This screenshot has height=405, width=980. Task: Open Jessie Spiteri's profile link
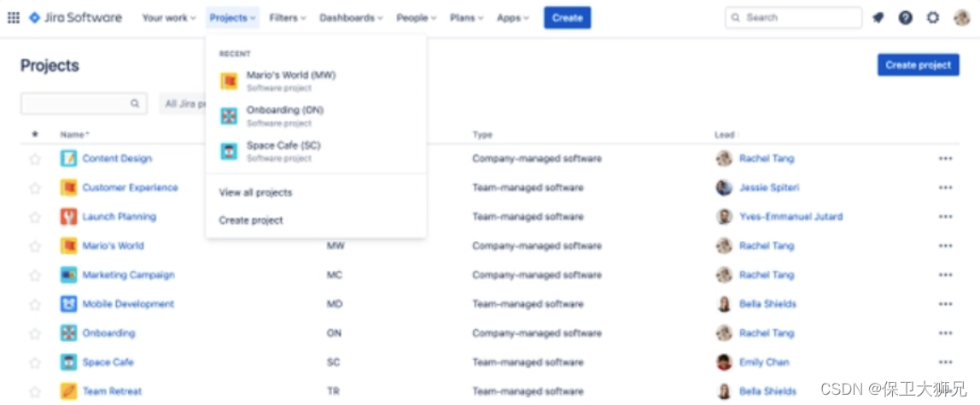click(769, 188)
